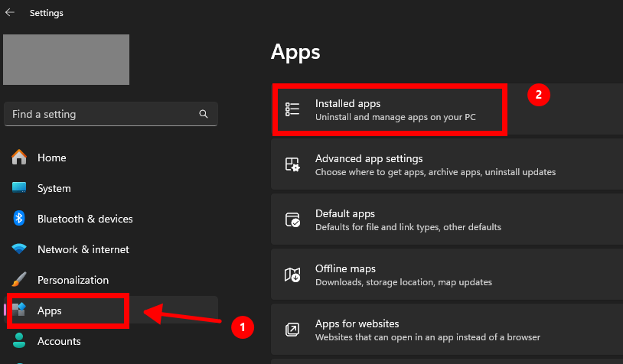Click the Apps for websites icon

(x=292, y=330)
